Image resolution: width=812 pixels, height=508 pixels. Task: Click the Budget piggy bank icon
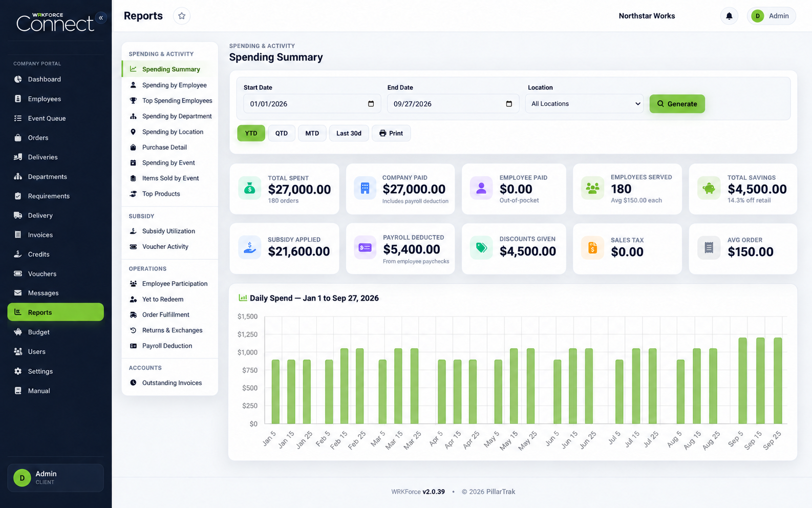click(x=18, y=332)
